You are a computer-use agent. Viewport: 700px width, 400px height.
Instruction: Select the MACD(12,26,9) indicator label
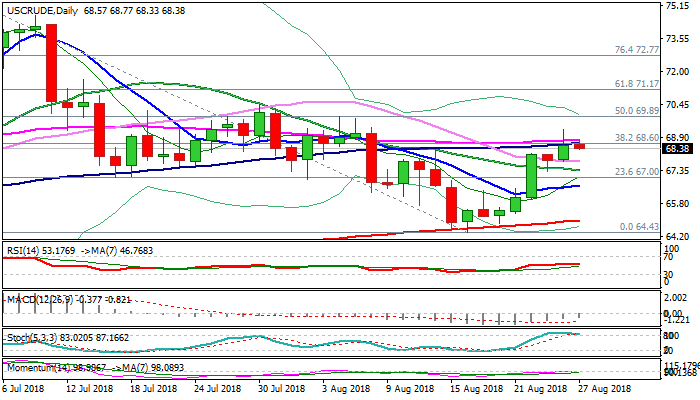tap(34, 296)
